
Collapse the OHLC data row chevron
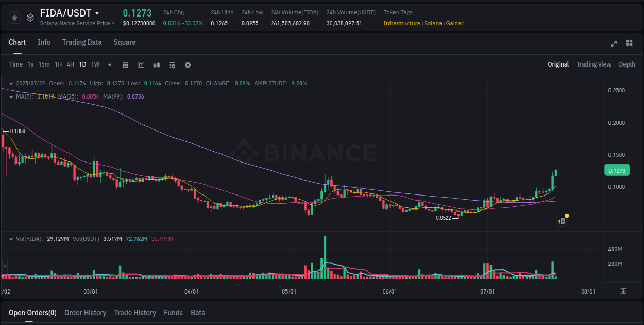tap(10, 83)
